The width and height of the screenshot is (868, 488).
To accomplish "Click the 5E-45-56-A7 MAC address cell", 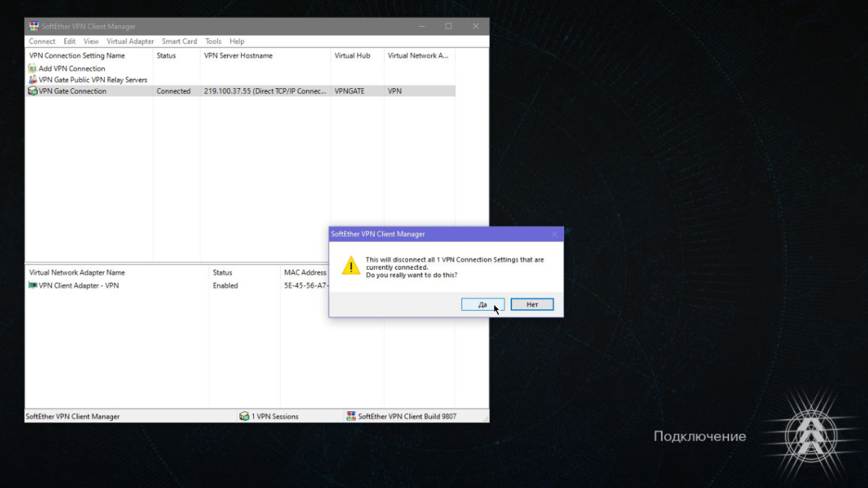I will [x=306, y=286].
